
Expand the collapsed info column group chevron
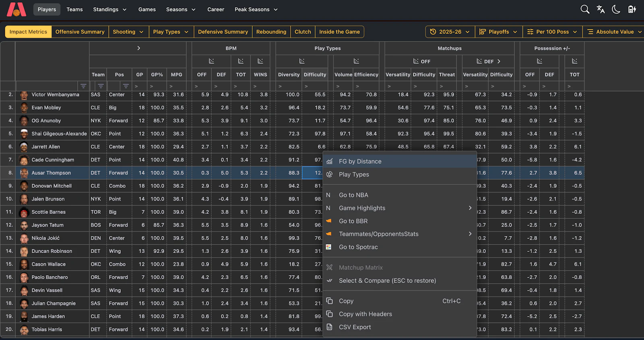click(138, 48)
